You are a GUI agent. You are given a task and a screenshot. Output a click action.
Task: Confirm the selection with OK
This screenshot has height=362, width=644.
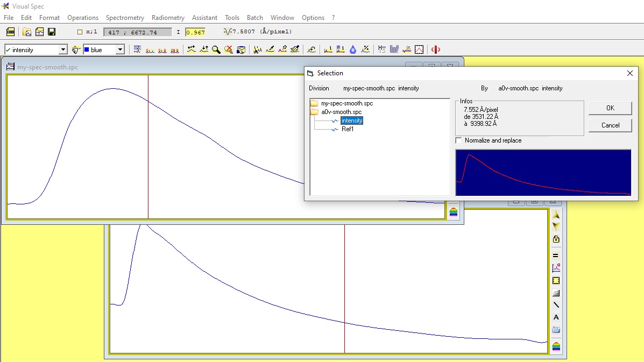tap(610, 108)
